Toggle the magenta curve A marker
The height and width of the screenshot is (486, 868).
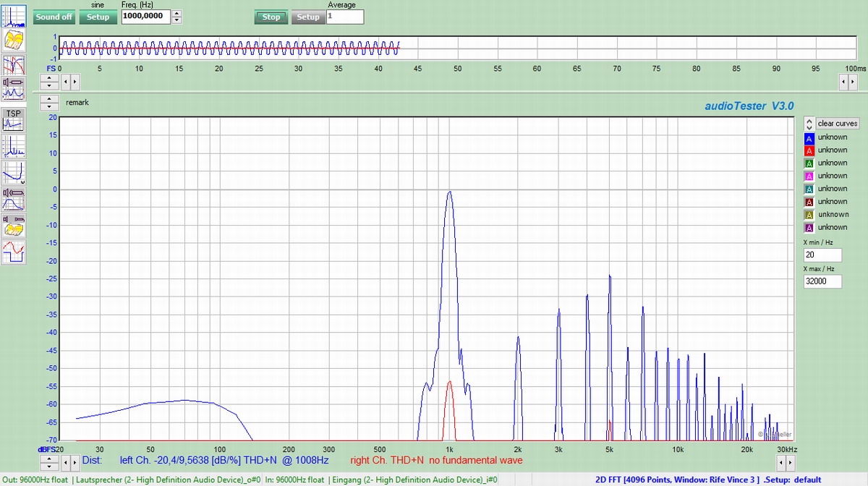click(x=809, y=176)
